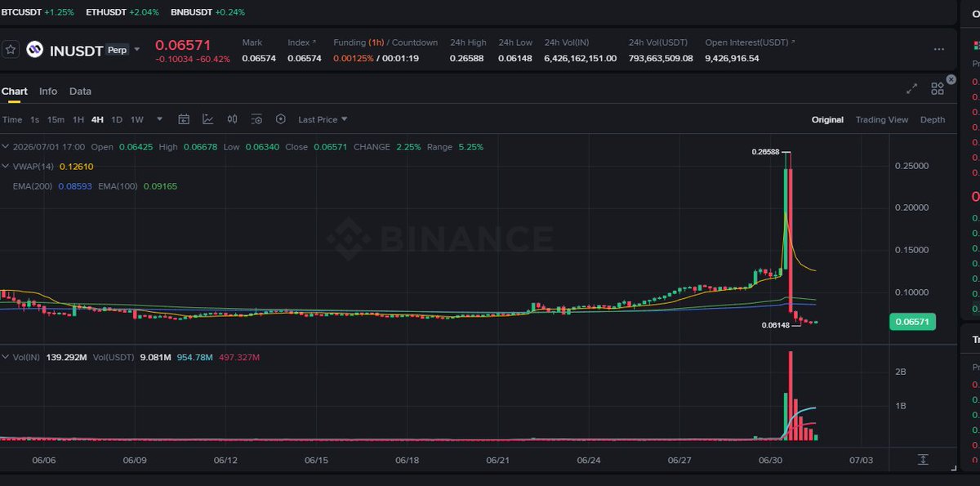The width and height of the screenshot is (980, 486).
Task: Click the 24h Vol(IN) value 6,426,162,151.00
Action: pyautogui.click(x=581, y=58)
